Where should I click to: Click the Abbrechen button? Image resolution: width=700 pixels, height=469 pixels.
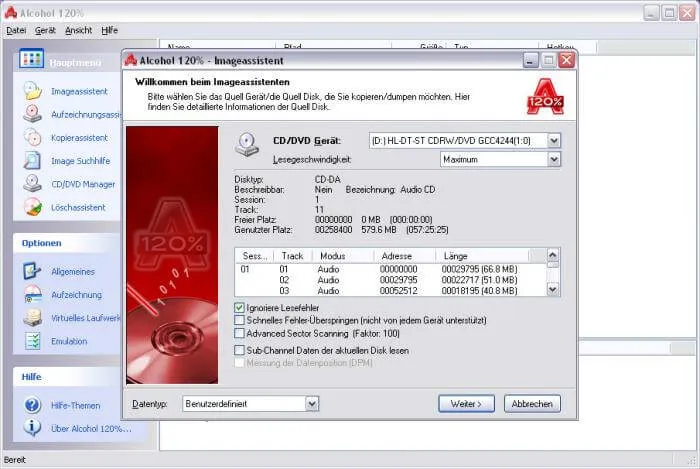(532, 404)
